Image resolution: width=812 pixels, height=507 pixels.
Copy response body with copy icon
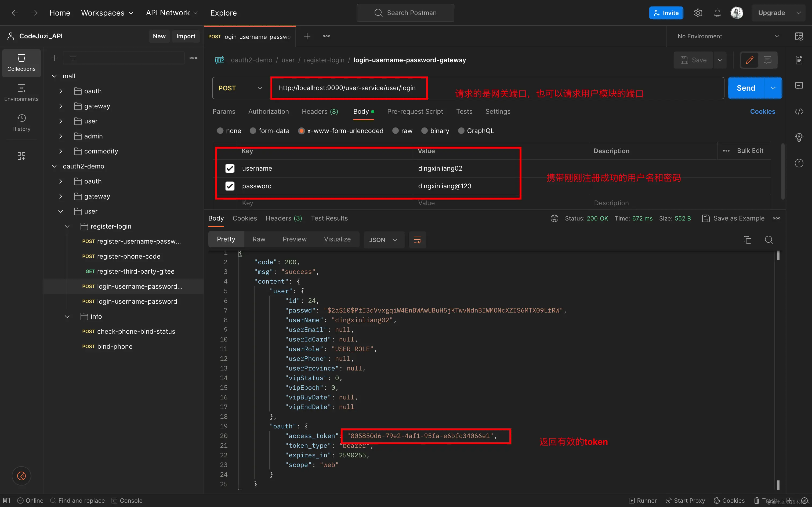point(747,240)
